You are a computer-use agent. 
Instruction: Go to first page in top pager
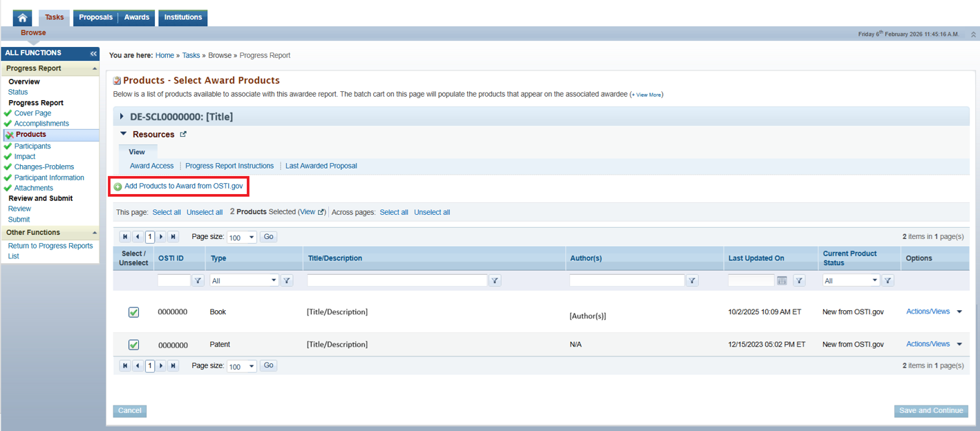click(x=125, y=237)
